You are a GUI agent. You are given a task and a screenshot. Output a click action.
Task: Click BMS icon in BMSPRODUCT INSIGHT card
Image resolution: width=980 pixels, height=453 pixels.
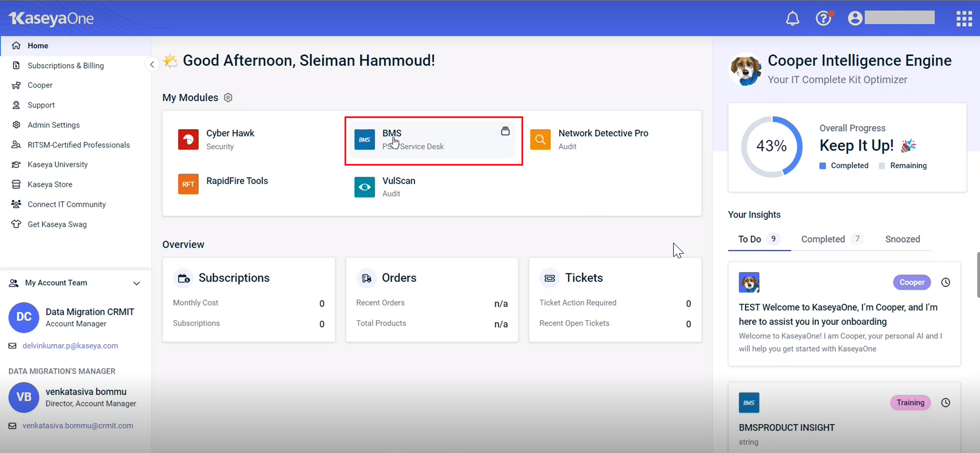pos(749,402)
